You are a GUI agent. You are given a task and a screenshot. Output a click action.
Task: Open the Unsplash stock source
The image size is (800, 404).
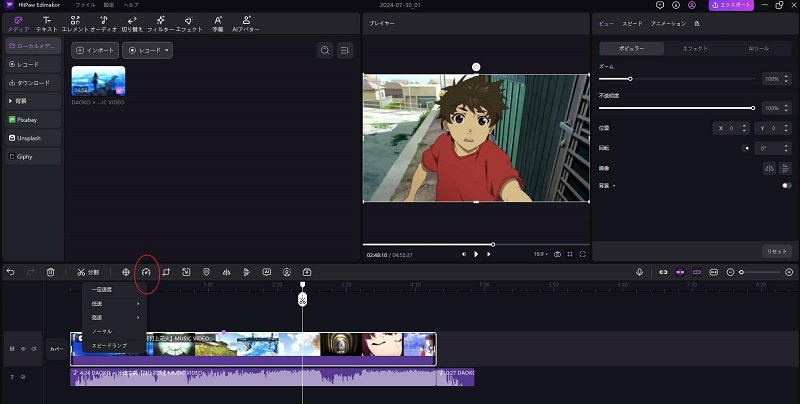[x=33, y=138]
